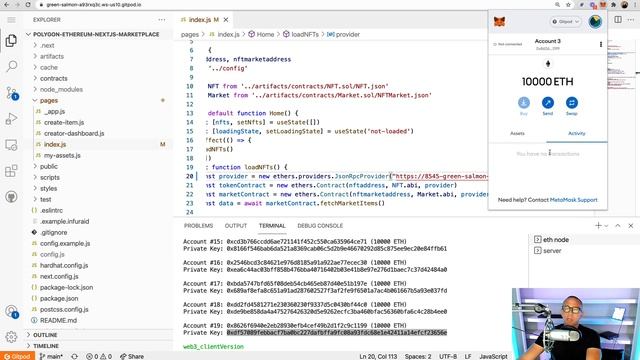640x360 pixels.
Task: Open the GitHub view in activity bar
Action: point(11,197)
